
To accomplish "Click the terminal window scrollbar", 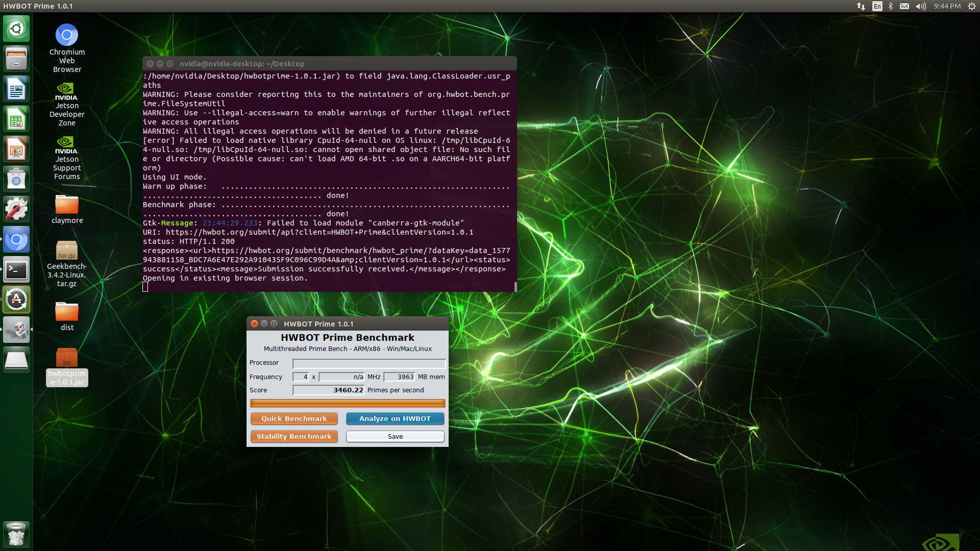I will click(515, 286).
